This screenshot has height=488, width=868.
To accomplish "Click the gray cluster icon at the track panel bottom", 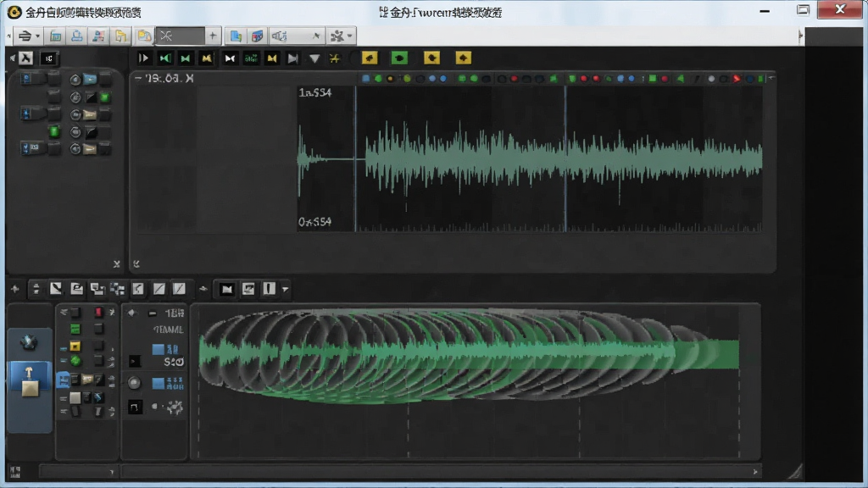I will pyautogui.click(x=175, y=408).
